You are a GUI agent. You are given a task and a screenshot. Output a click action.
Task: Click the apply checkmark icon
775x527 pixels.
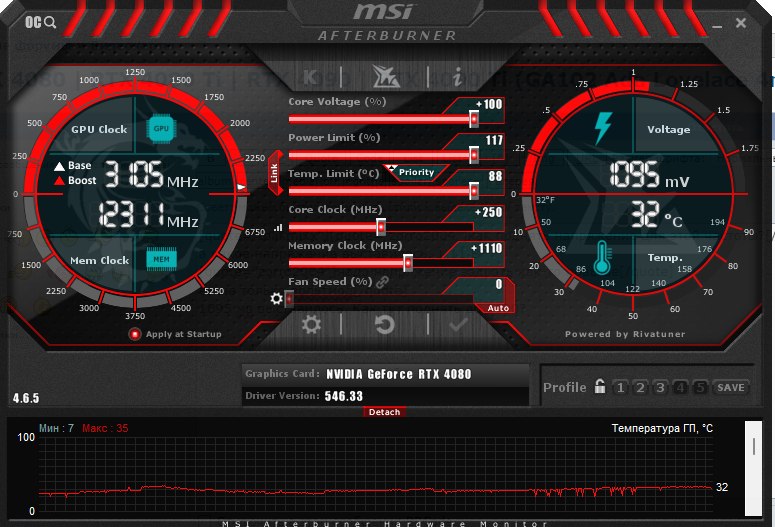click(458, 325)
